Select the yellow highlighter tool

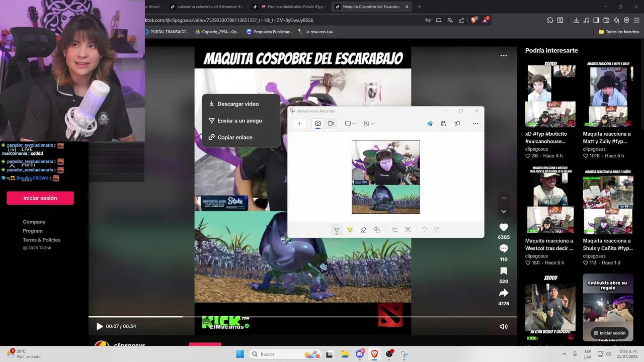tap(350, 230)
